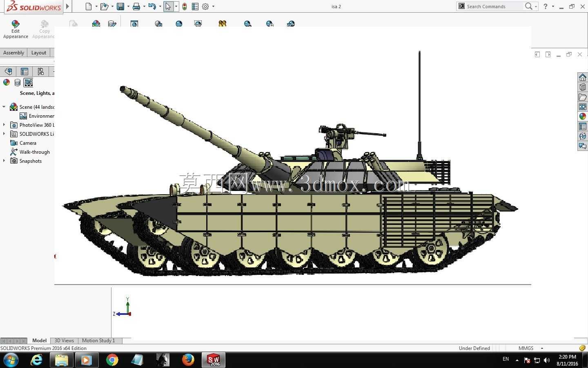Open File Explorer in the task pane

583,97
